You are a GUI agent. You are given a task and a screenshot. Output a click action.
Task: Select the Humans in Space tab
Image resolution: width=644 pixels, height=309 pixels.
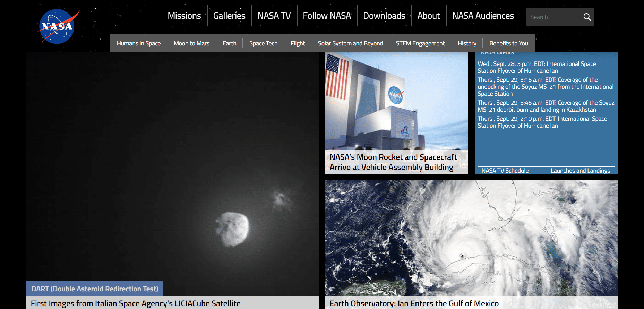point(139,43)
